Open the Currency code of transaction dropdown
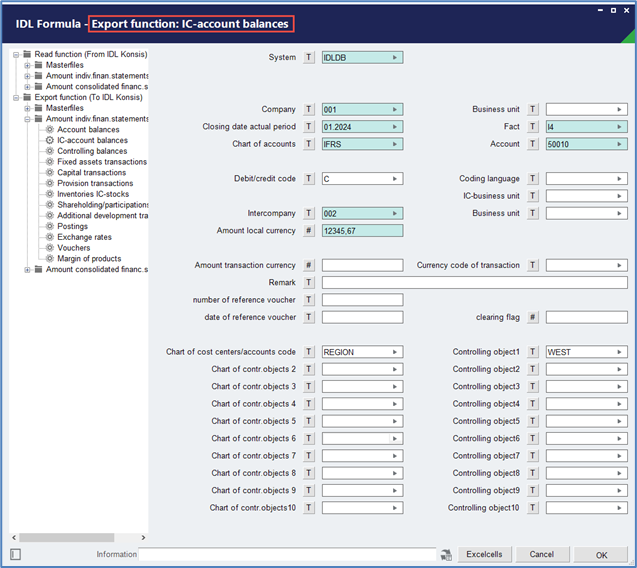 (619, 265)
